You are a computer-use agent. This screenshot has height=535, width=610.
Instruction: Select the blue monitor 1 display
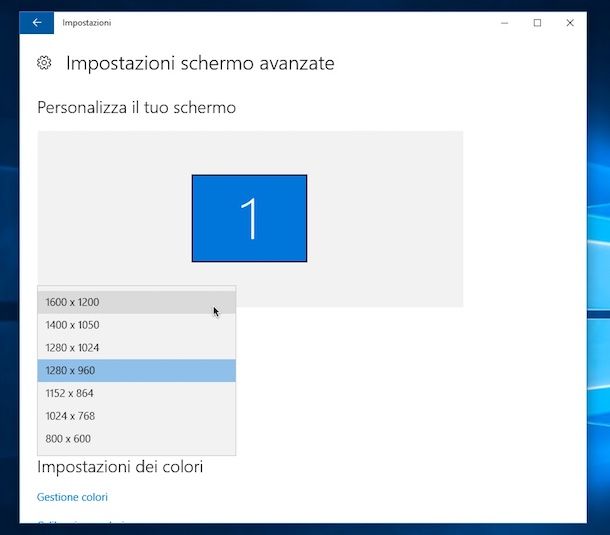pos(249,218)
